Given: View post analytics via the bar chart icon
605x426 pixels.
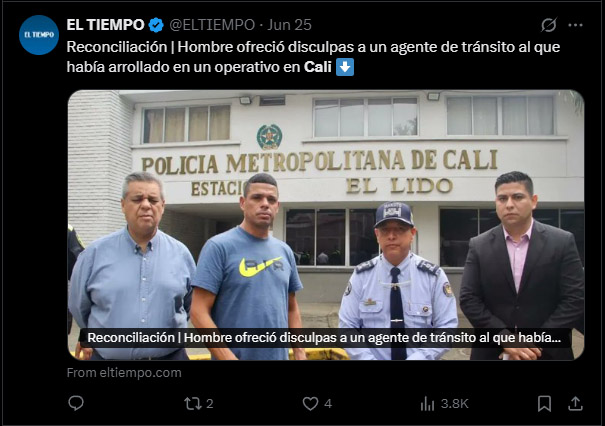Looking at the screenshot, I should point(427,404).
